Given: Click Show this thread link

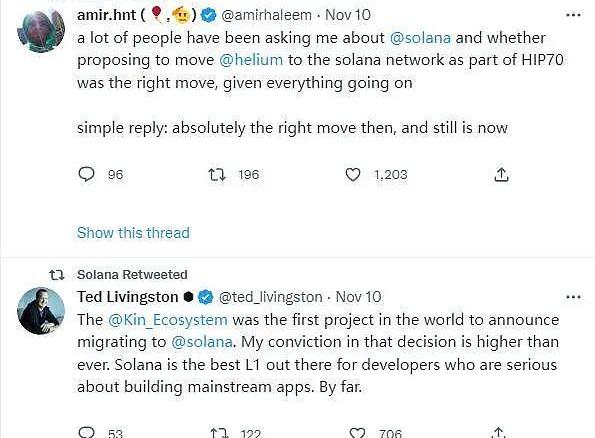Looking at the screenshot, I should coord(133,233).
